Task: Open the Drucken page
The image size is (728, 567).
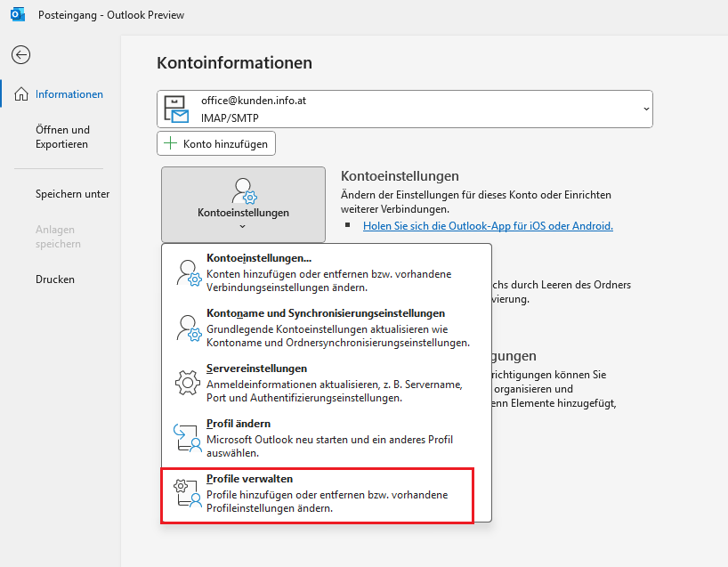Action: pos(55,279)
